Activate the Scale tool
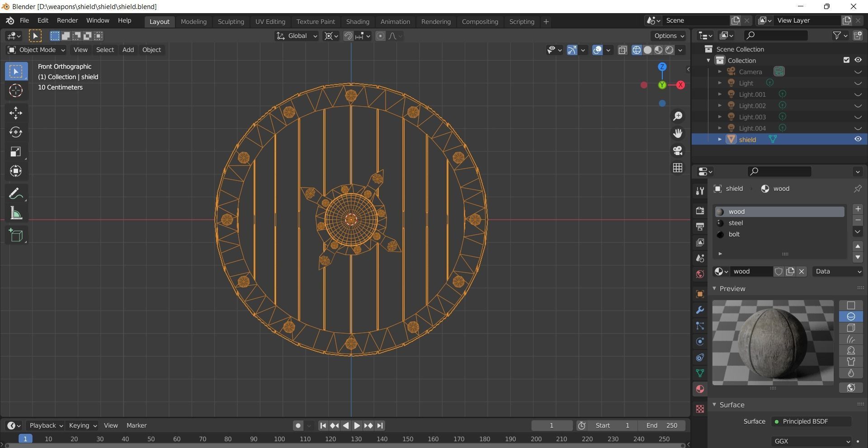The width and height of the screenshot is (868, 448). point(16,151)
